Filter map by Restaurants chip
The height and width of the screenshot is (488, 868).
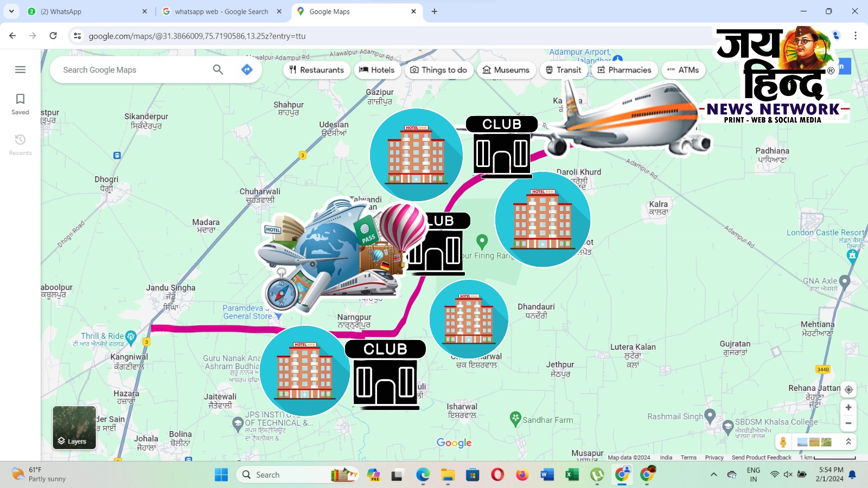coord(316,70)
